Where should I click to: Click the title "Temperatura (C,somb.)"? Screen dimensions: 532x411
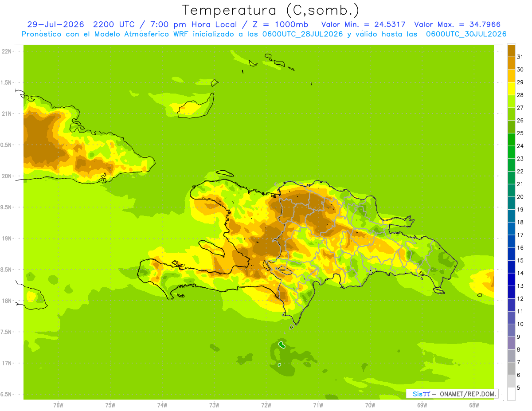point(270,10)
